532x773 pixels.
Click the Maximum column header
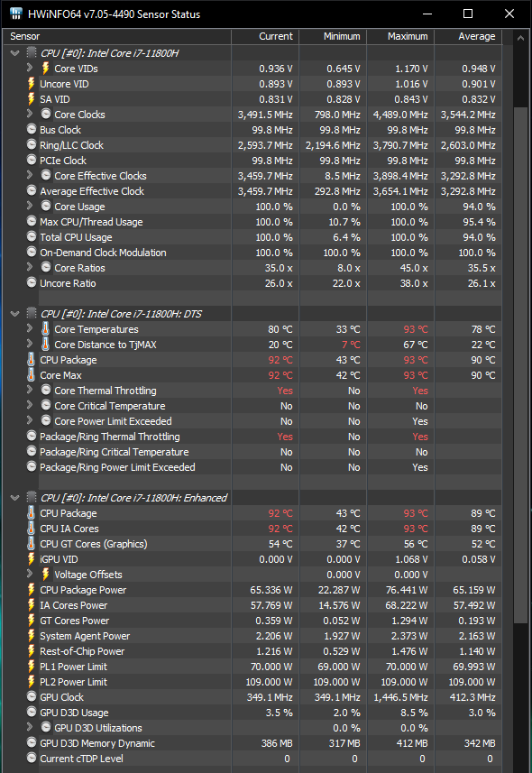399,36
